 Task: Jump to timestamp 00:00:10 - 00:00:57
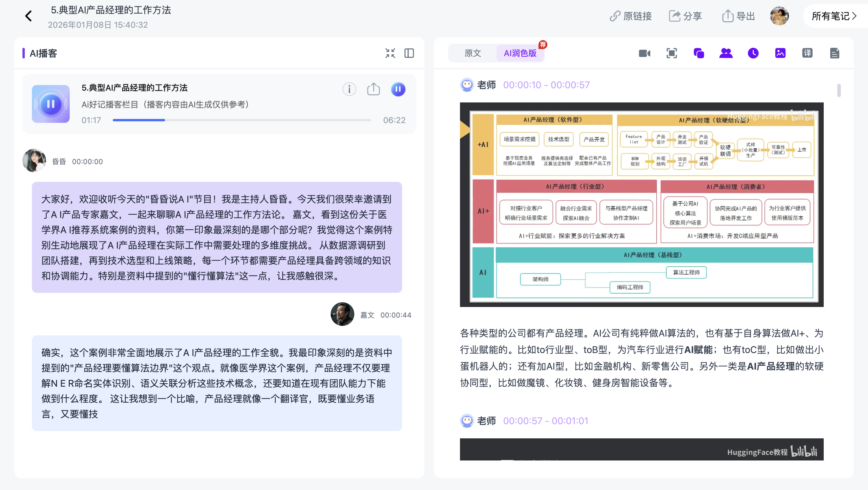[546, 85]
